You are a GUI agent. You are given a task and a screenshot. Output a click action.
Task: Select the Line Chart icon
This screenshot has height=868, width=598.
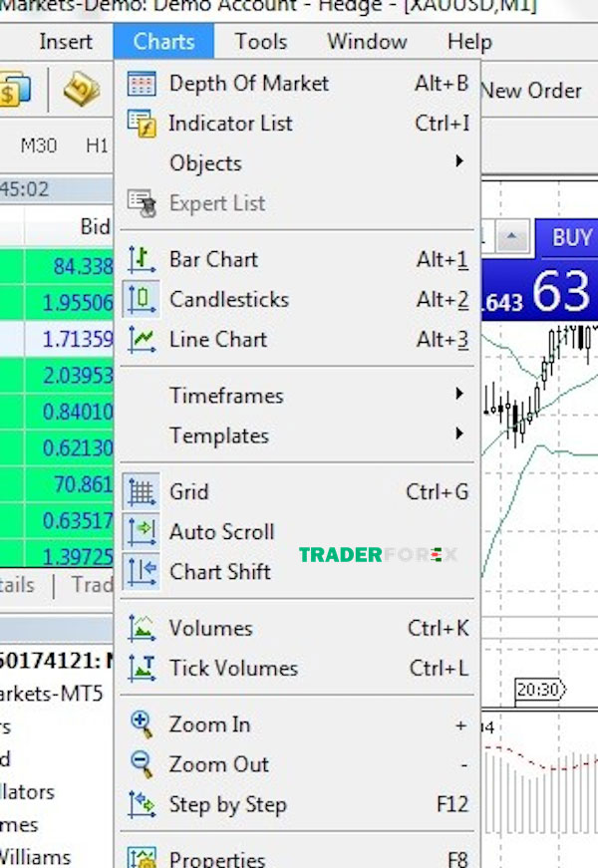click(x=142, y=340)
